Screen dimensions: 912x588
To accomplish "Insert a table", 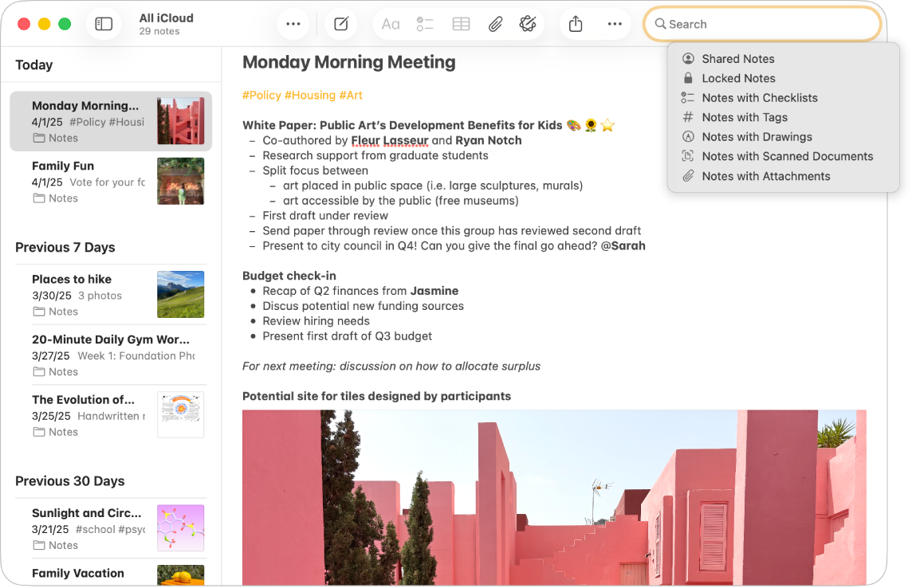I will [x=461, y=24].
